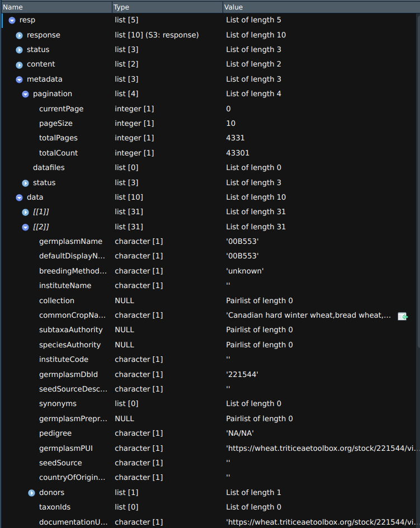Viewport: 420px width, 528px height.
Task: Expand the content list node
Action: [19, 64]
